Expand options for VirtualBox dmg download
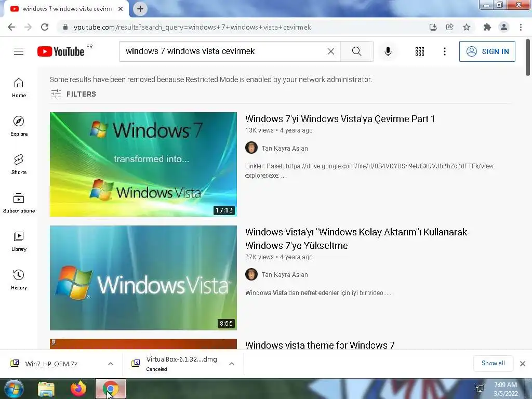This screenshot has width=532, height=399. pos(232,364)
